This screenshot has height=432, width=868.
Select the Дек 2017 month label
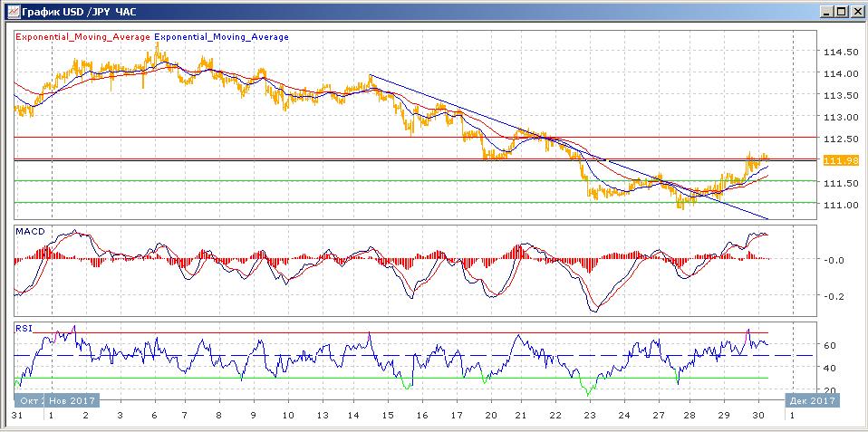(x=811, y=400)
